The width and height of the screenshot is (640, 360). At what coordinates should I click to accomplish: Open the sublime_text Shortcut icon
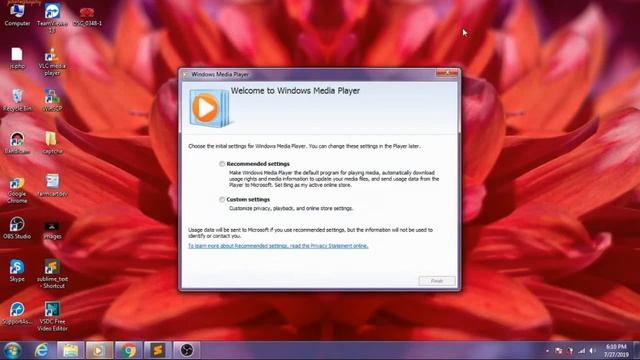(x=52, y=273)
